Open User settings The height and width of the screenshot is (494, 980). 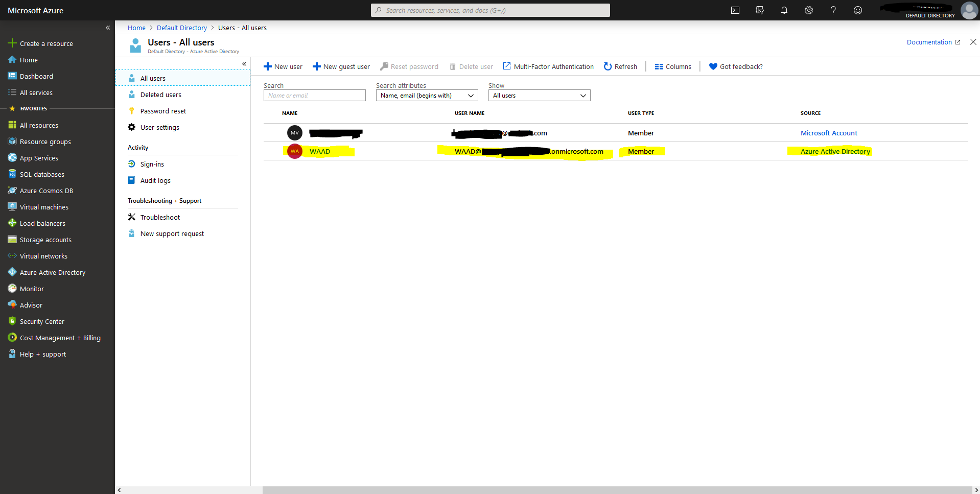153,127
